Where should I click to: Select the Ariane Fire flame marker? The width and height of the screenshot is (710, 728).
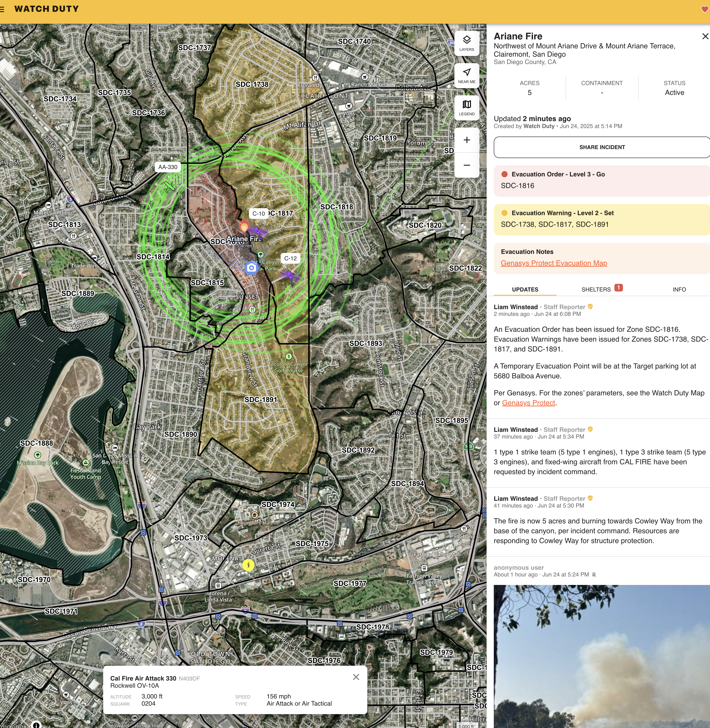244,226
